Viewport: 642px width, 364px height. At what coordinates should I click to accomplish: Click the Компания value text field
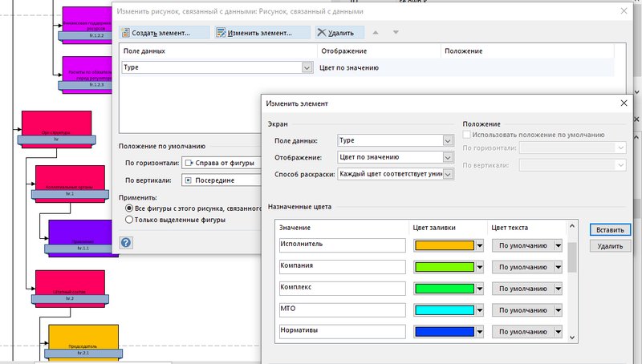pos(343,266)
